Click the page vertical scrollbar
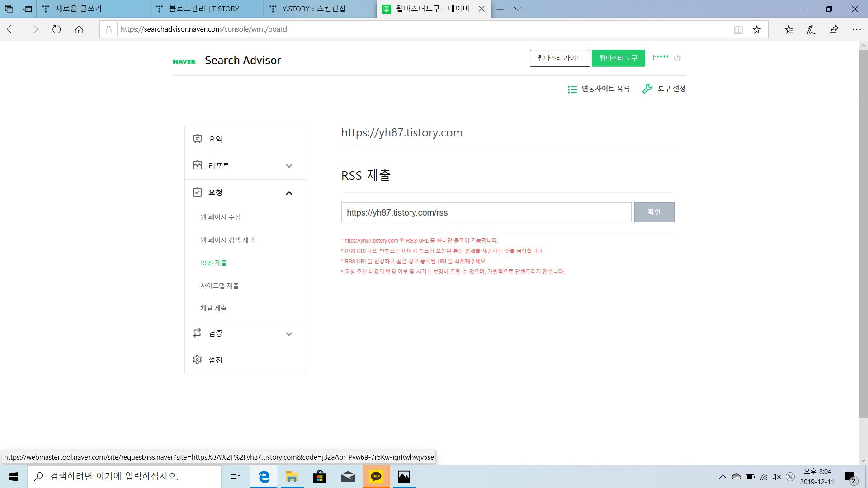 (x=863, y=234)
